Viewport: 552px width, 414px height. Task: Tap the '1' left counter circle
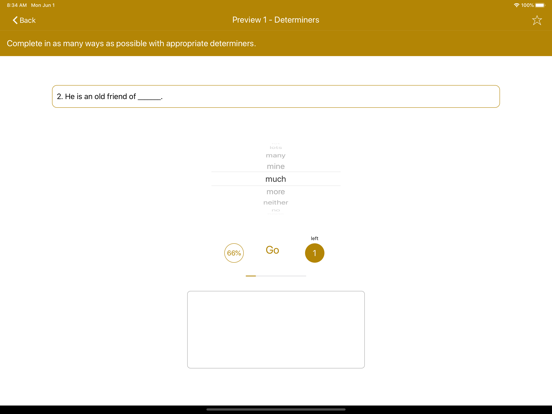314,253
